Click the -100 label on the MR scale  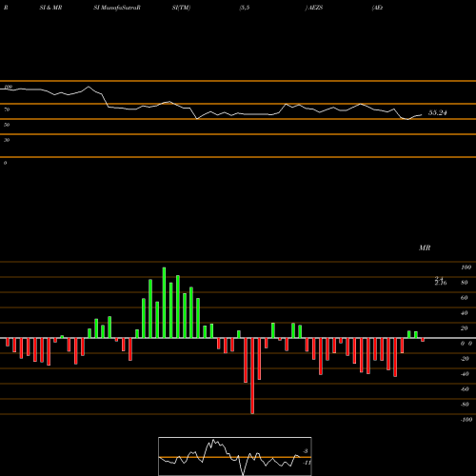click(x=466, y=420)
